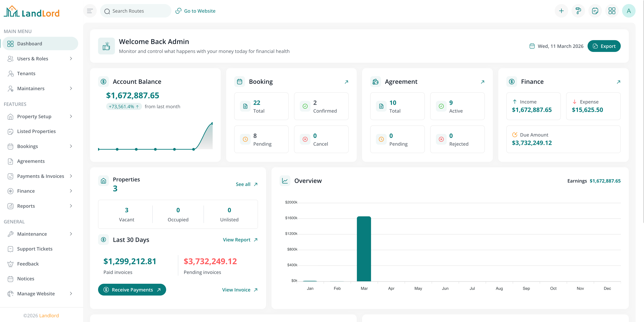
Task: Open the apps grid icon in top bar
Action: click(x=612, y=11)
